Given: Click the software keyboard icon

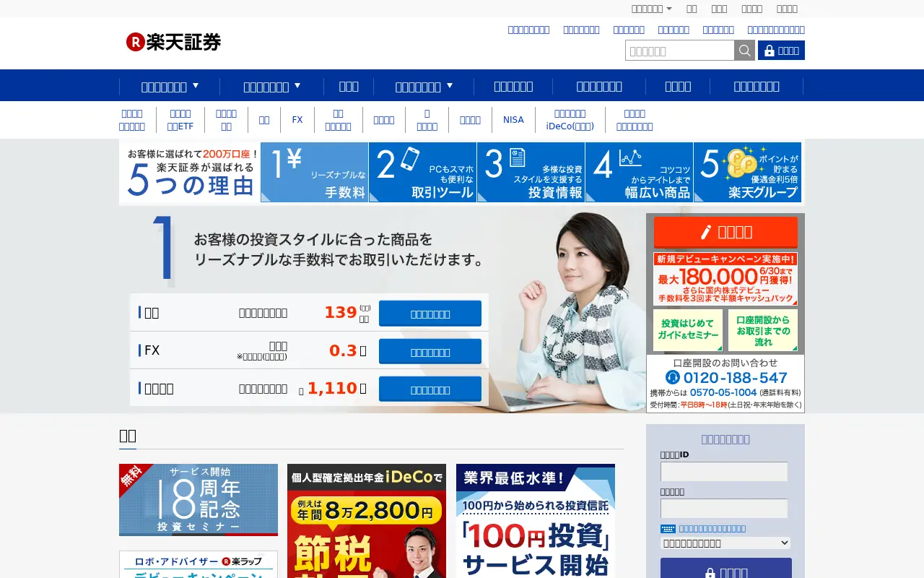Looking at the screenshot, I should 668,529.
